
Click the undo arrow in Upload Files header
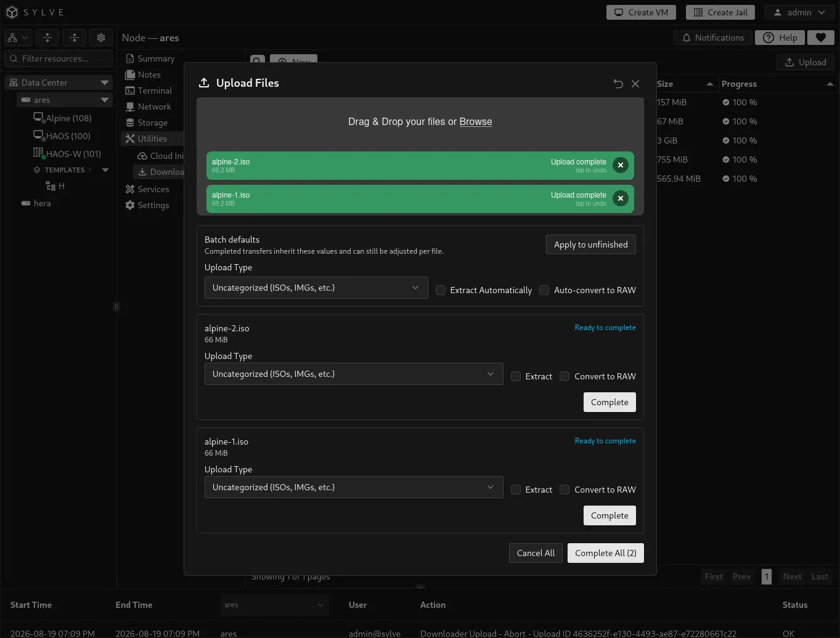pos(618,84)
